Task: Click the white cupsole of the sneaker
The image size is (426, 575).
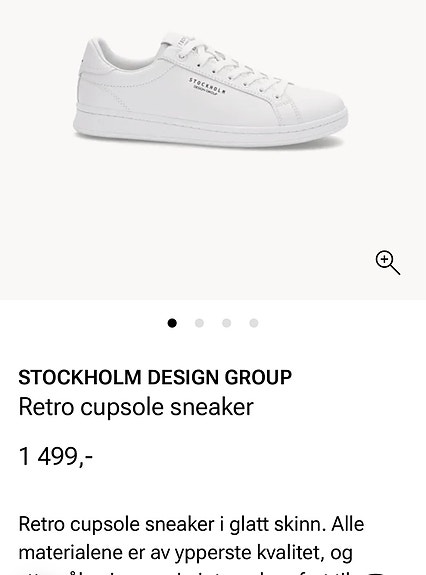Action: [210, 129]
